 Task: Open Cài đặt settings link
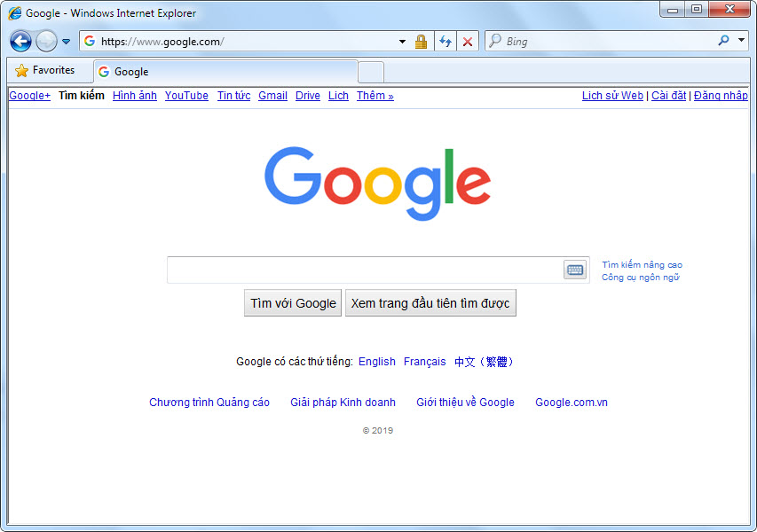point(668,96)
